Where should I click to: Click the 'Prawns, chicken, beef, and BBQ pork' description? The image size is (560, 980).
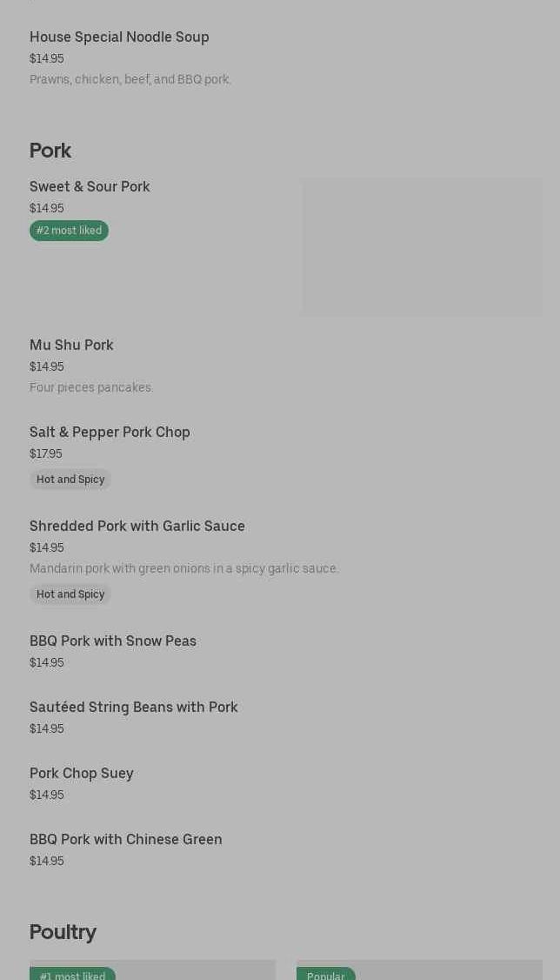(x=130, y=79)
